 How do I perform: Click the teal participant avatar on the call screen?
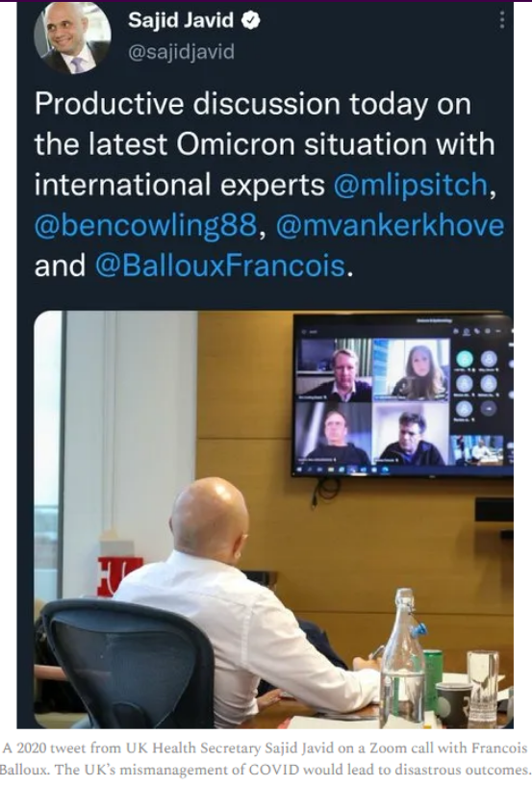[x=465, y=360]
